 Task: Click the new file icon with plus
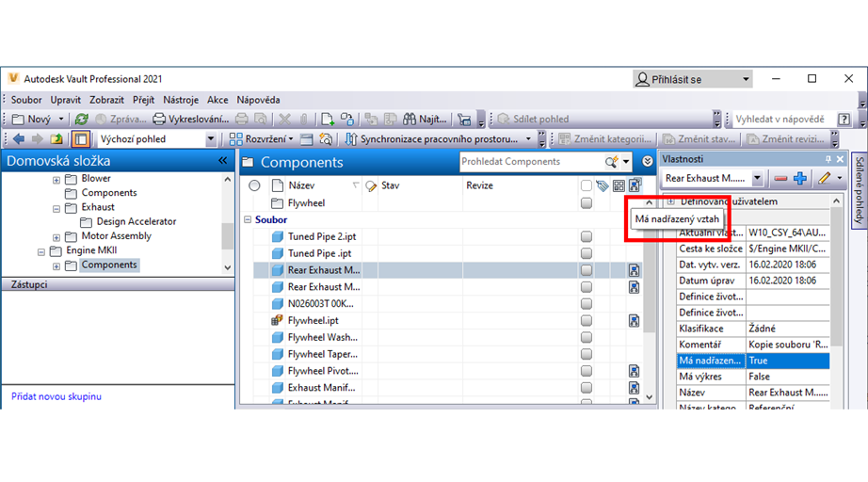click(328, 119)
